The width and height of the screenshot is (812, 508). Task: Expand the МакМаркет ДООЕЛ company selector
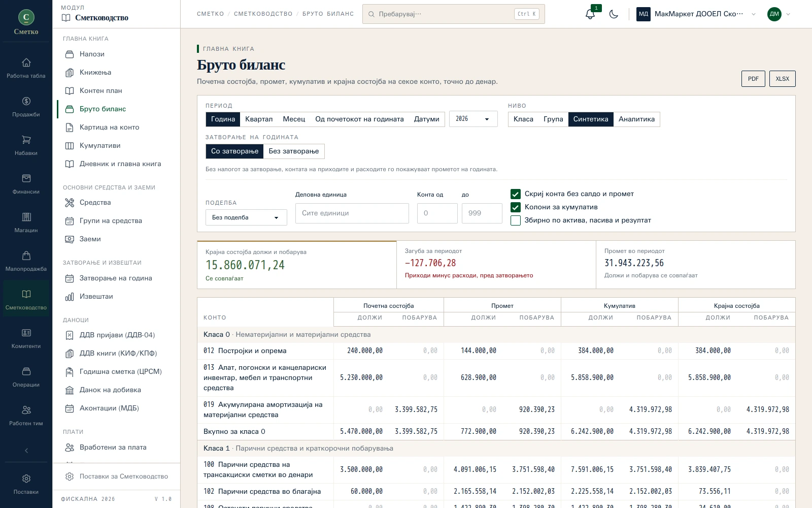[x=696, y=14]
